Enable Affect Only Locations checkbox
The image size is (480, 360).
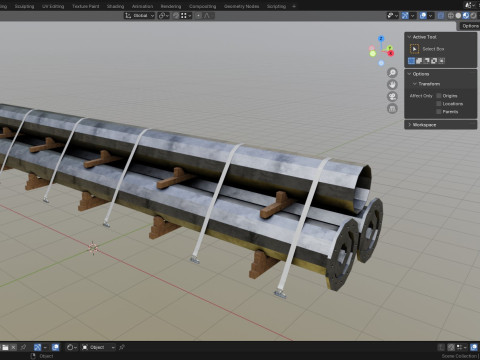coord(439,104)
